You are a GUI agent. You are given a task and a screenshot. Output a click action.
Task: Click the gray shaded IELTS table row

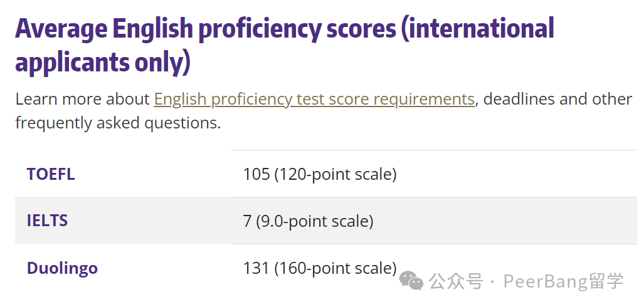326,221
